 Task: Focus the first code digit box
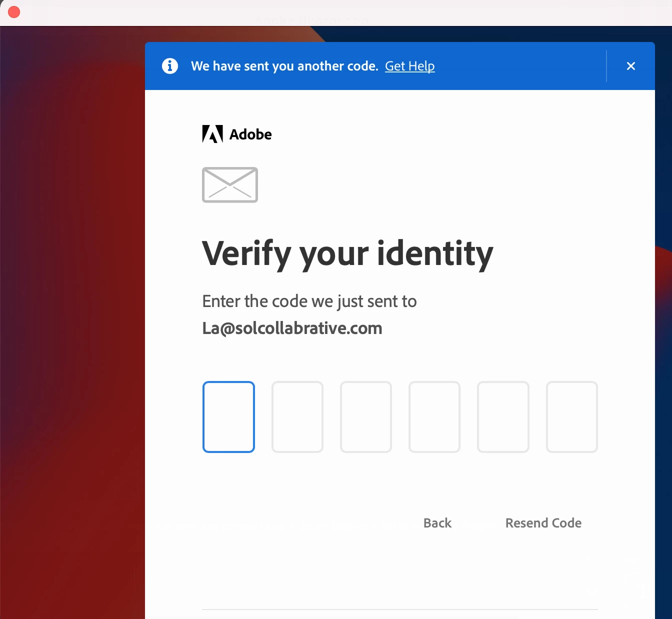click(228, 417)
